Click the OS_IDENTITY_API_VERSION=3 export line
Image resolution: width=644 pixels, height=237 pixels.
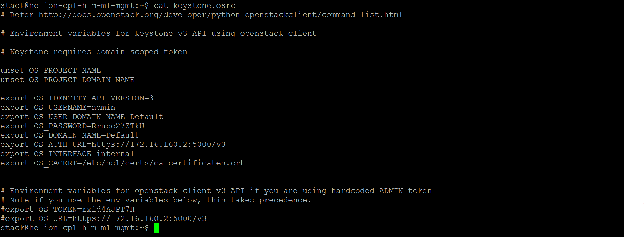(77, 98)
